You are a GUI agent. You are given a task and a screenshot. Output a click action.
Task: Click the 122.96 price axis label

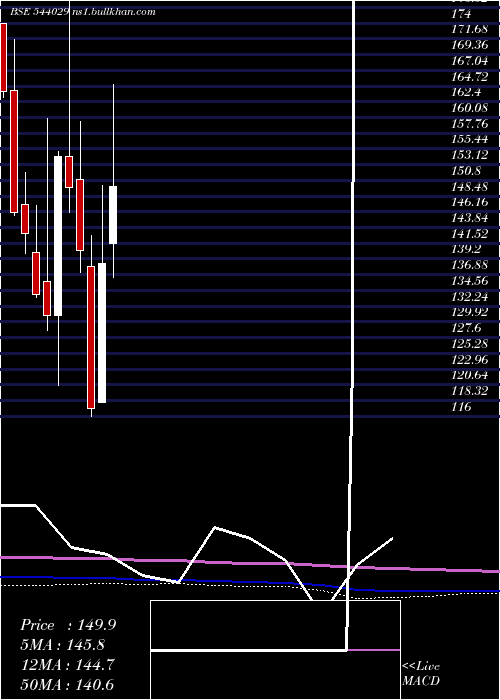(470, 359)
